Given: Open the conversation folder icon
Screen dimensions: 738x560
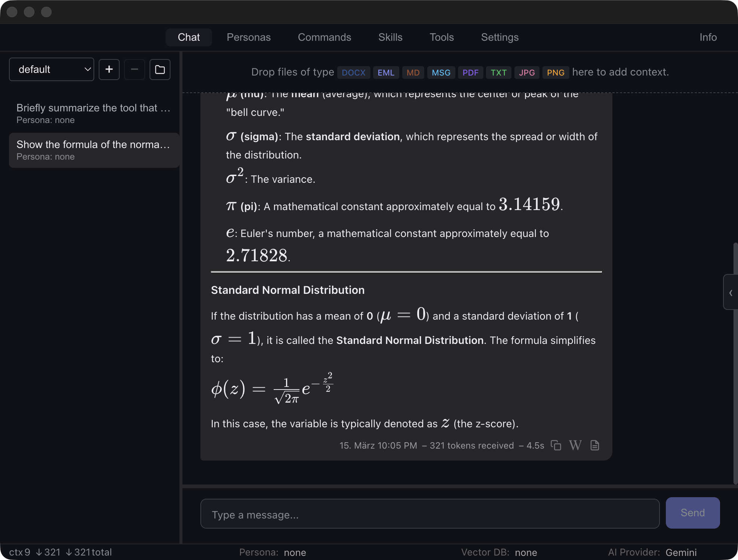Looking at the screenshot, I should click(160, 69).
